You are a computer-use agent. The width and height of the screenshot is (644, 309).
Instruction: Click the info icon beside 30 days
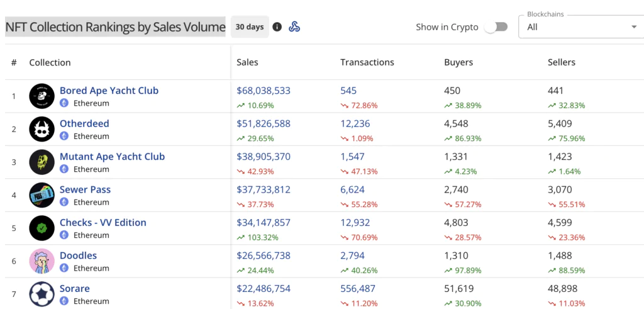pyautogui.click(x=277, y=27)
